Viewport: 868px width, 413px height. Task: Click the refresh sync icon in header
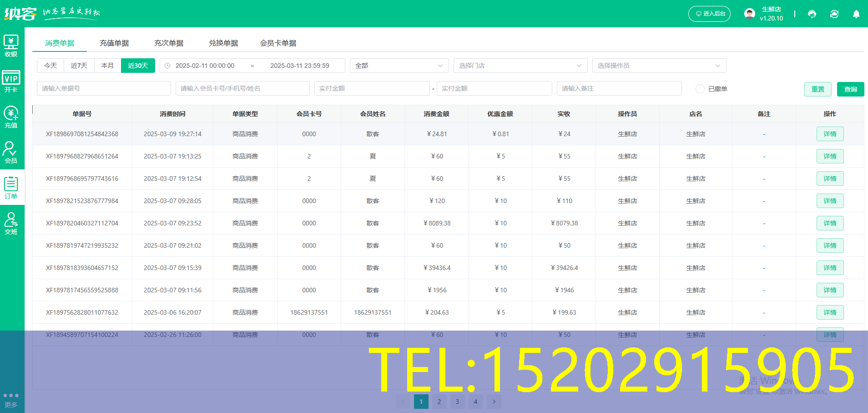tap(834, 14)
